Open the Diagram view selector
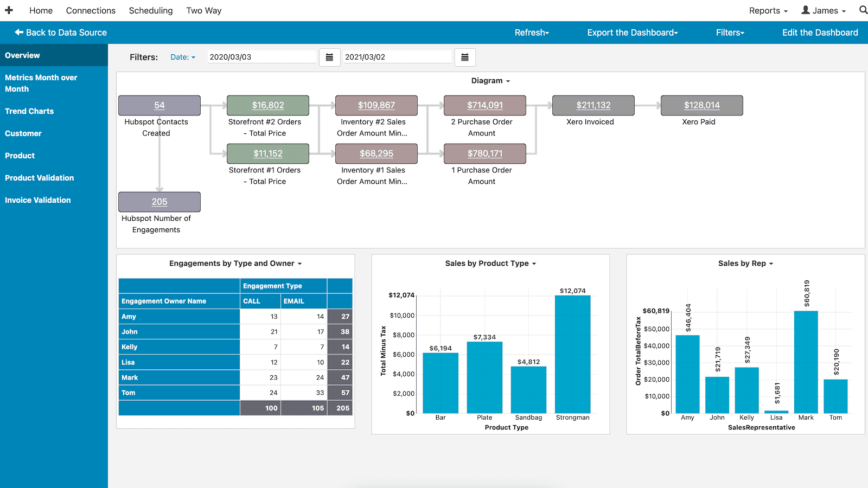Image resolution: width=868 pixels, height=488 pixels. pyautogui.click(x=490, y=80)
